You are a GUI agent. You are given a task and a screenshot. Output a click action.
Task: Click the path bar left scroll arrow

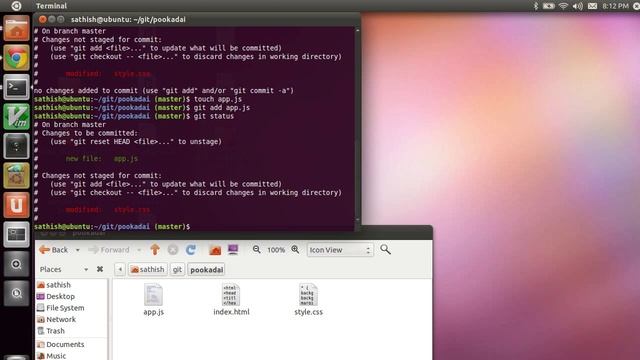[x=120, y=269]
